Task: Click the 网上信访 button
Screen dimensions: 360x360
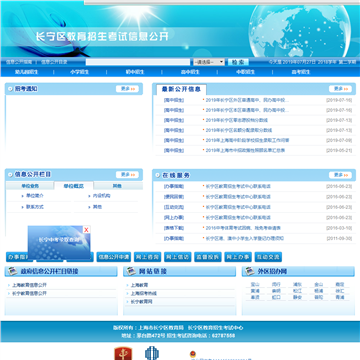Action: [x=178, y=257]
